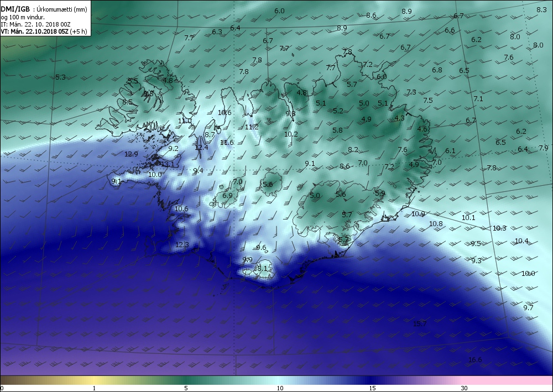The image size is (553, 392).
Task: Click the 9.4 value in west Iceland
Action: click(x=198, y=171)
